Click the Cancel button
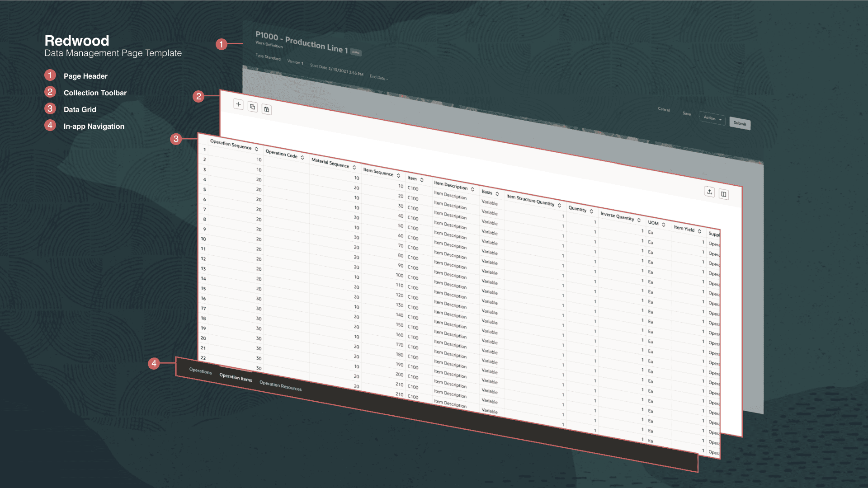 point(664,110)
